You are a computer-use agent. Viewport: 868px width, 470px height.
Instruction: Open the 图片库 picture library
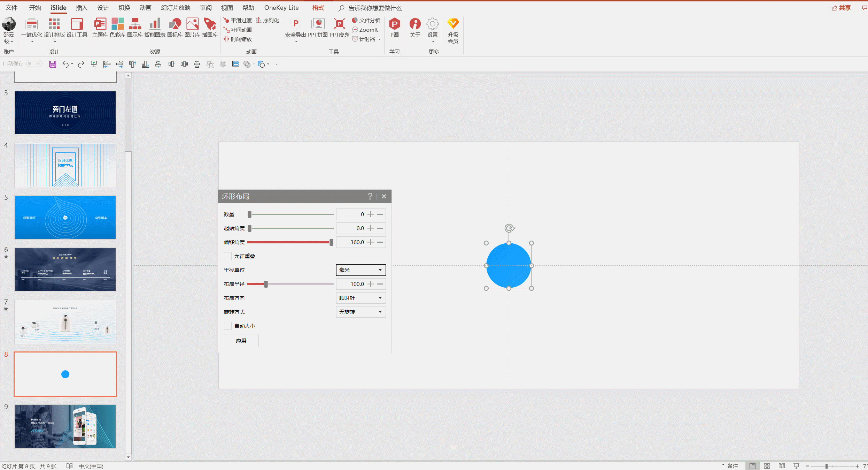pyautogui.click(x=192, y=28)
